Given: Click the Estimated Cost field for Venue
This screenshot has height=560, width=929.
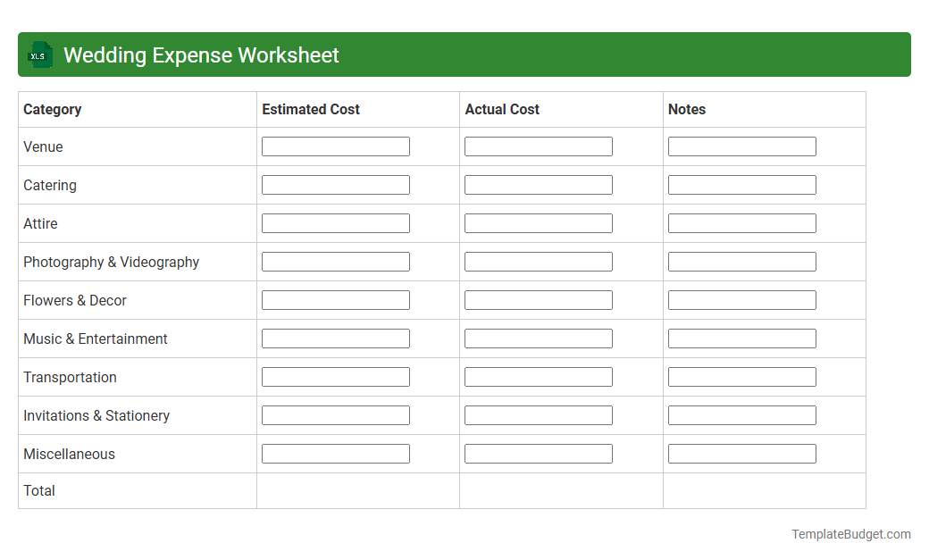Looking at the screenshot, I should (x=335, y=146).
